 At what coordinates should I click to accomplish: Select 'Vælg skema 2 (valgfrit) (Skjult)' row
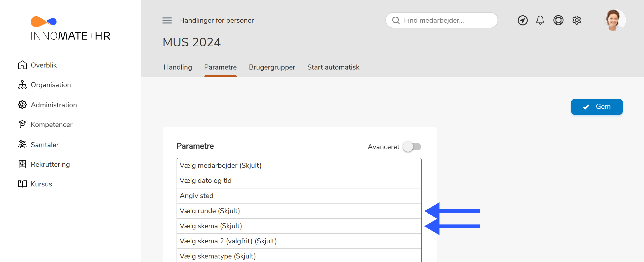click(299, 241)
